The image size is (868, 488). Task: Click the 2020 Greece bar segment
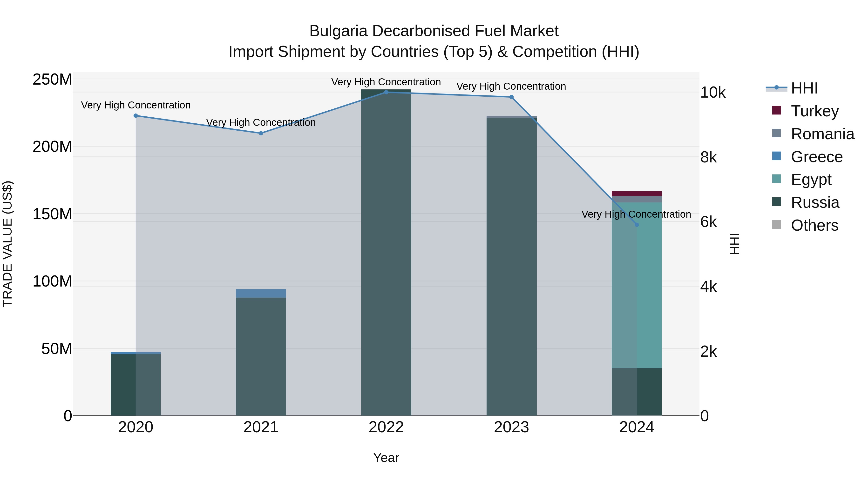136,353
